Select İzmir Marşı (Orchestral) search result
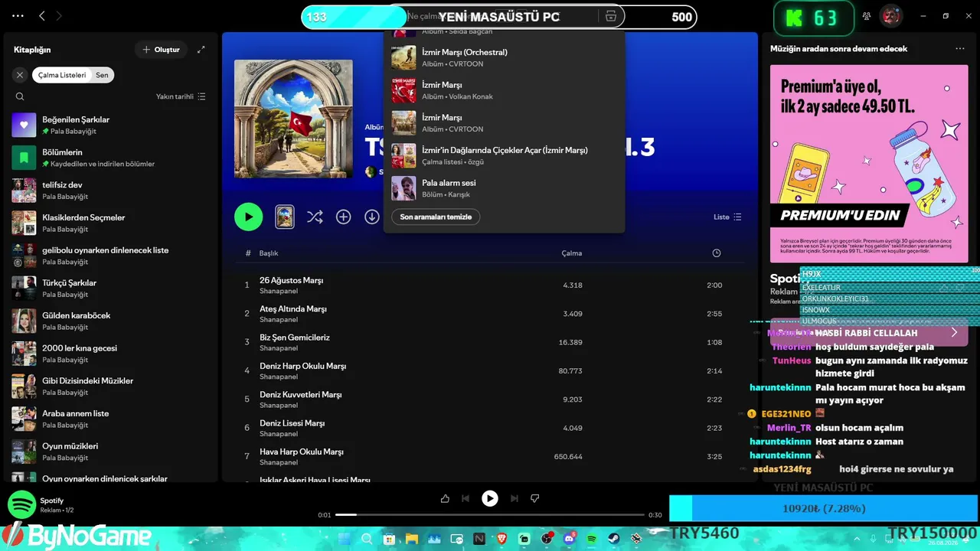Viewport: 980px width, 551px height. point(504,57)
